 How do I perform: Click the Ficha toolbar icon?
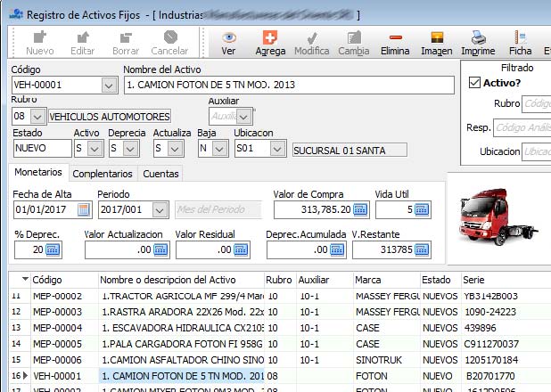coord(521,37)
